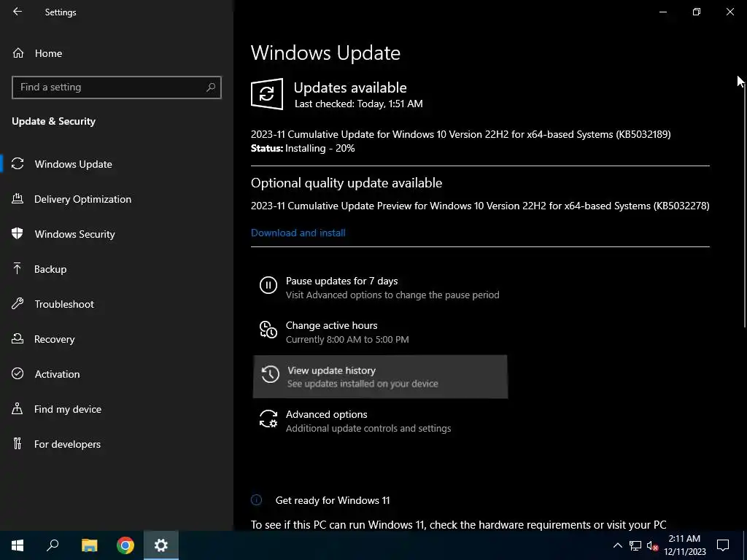Open For developers settings page

click(117, 444)
